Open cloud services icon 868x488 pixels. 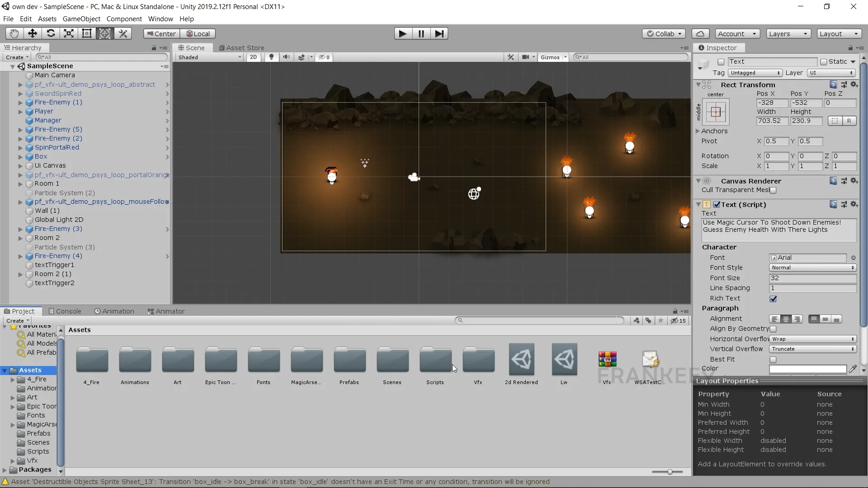pyautogui.click(x=700, y=33)
